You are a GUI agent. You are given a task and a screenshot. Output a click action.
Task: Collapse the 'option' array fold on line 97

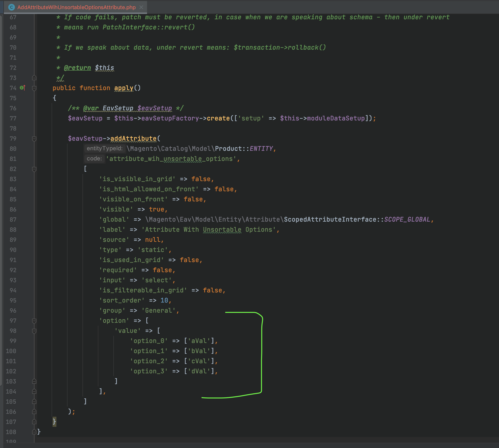(x=34, y=321)
